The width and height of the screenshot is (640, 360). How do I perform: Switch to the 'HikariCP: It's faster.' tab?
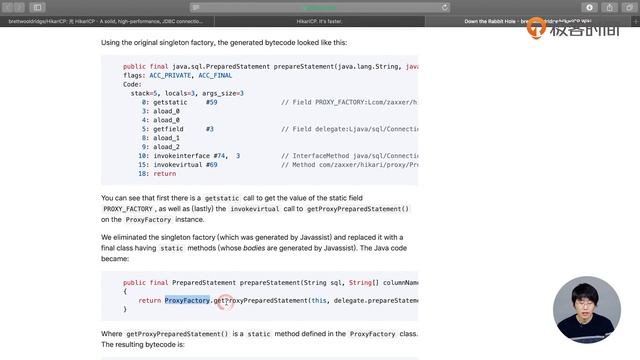(x=319, y=21)
